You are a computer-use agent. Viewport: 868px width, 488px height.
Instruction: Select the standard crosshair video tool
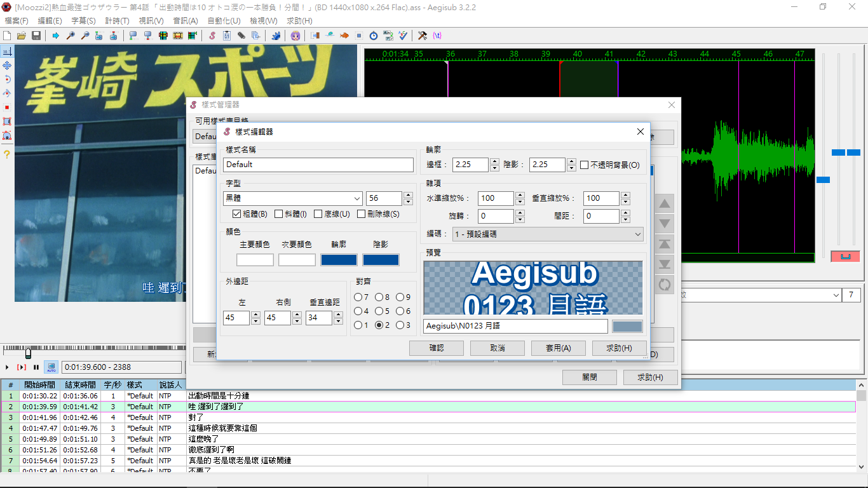coord(7,51)
